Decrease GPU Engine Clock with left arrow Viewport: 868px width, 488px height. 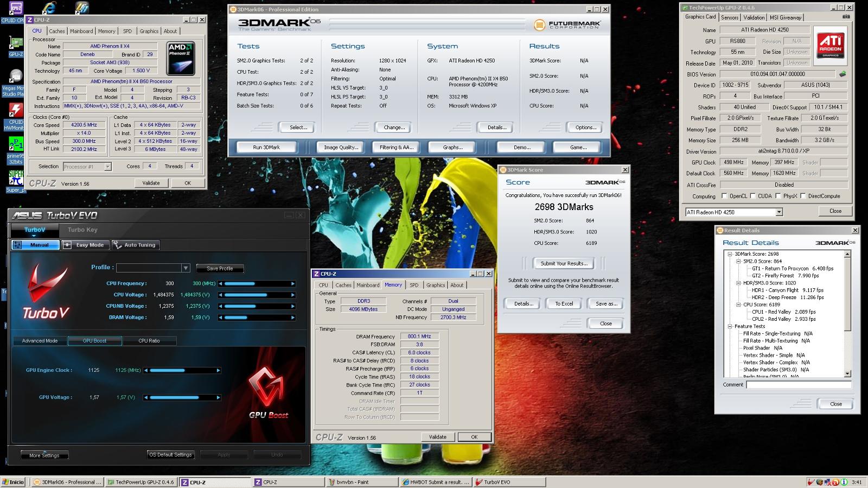click(146, 370)
